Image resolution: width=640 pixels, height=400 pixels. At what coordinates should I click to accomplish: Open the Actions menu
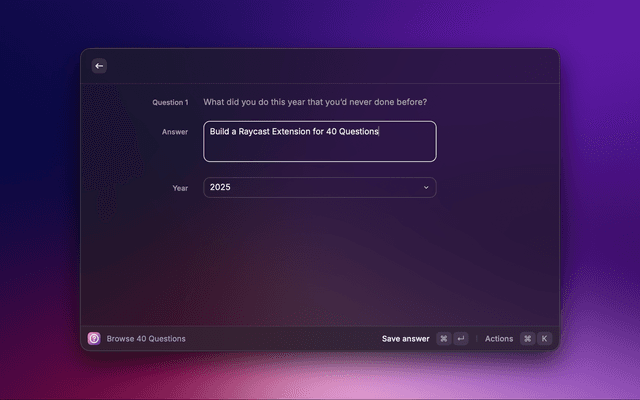click(499, 339)
